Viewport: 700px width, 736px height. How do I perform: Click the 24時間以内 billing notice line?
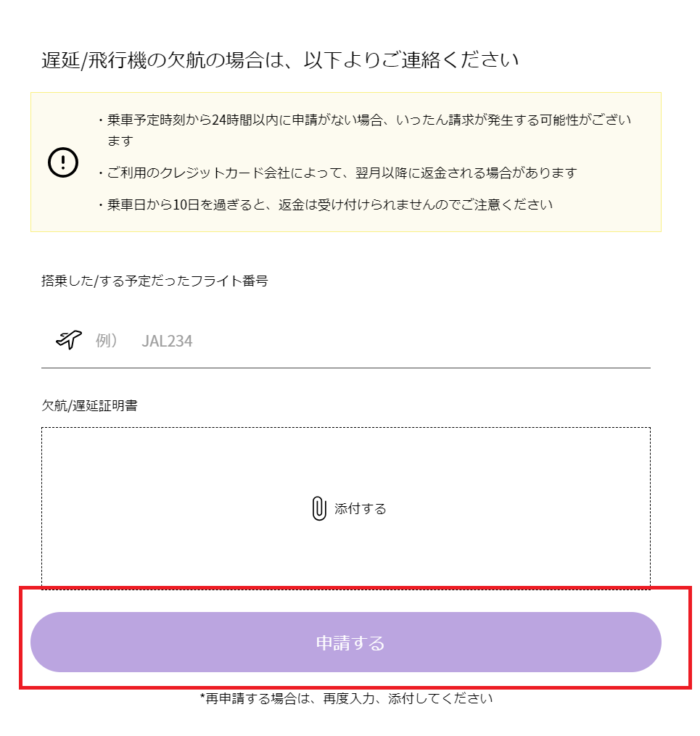coord(369,120)
